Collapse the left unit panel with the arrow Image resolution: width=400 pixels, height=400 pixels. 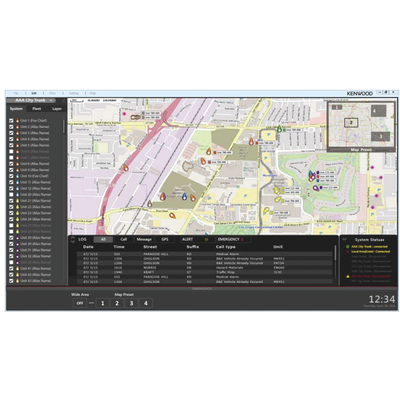(63, 100)
